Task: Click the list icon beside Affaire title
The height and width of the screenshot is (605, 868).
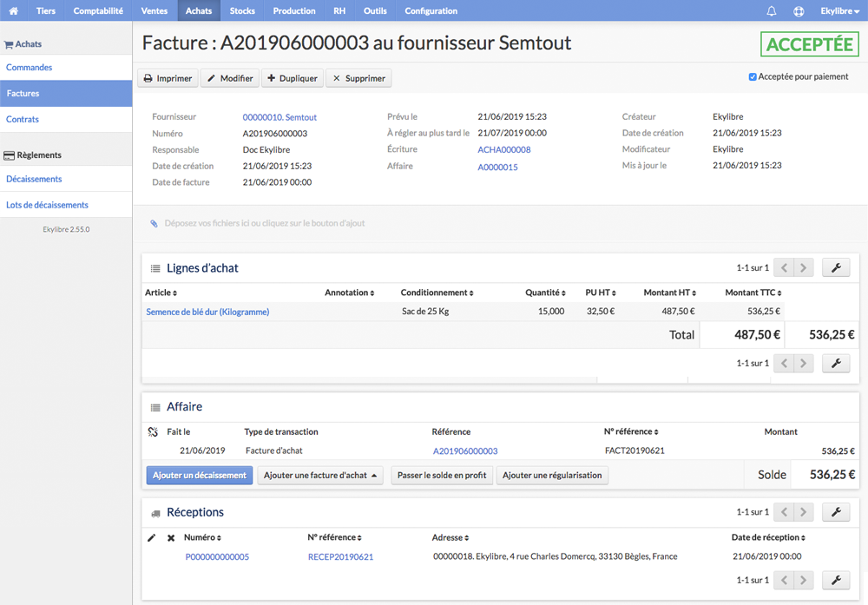Action: pyautogui.click(x=155, y=407)
